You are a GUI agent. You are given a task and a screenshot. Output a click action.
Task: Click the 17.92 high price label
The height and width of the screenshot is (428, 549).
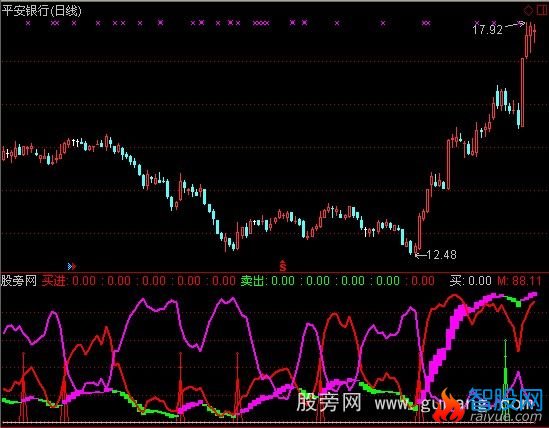(x=487, y=29)
